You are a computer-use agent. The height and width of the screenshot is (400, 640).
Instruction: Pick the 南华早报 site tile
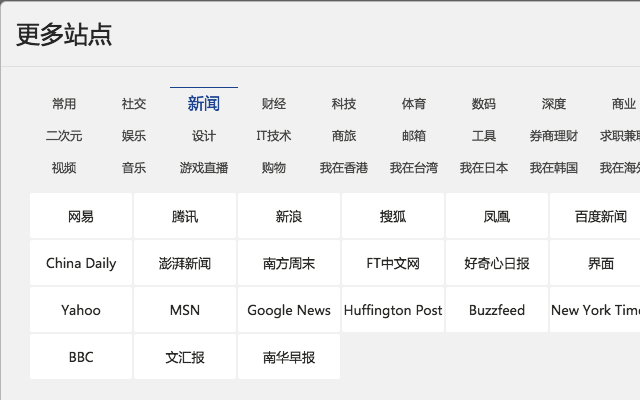289,357
